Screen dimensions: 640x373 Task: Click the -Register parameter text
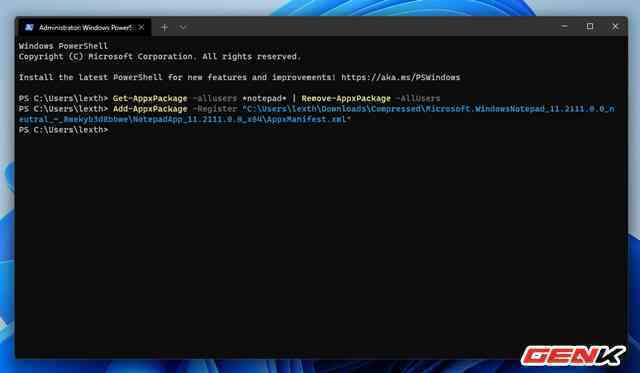click(x=215, y=109)
